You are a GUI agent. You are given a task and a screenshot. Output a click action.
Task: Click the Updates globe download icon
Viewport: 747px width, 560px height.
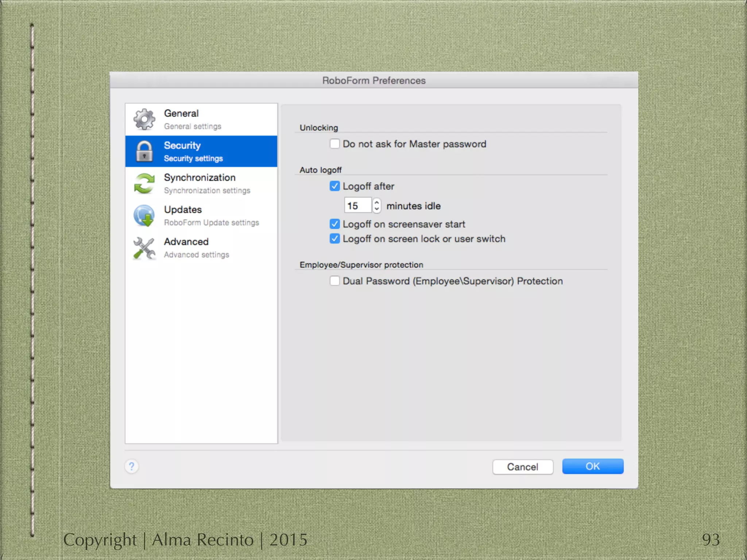[144, 215]
